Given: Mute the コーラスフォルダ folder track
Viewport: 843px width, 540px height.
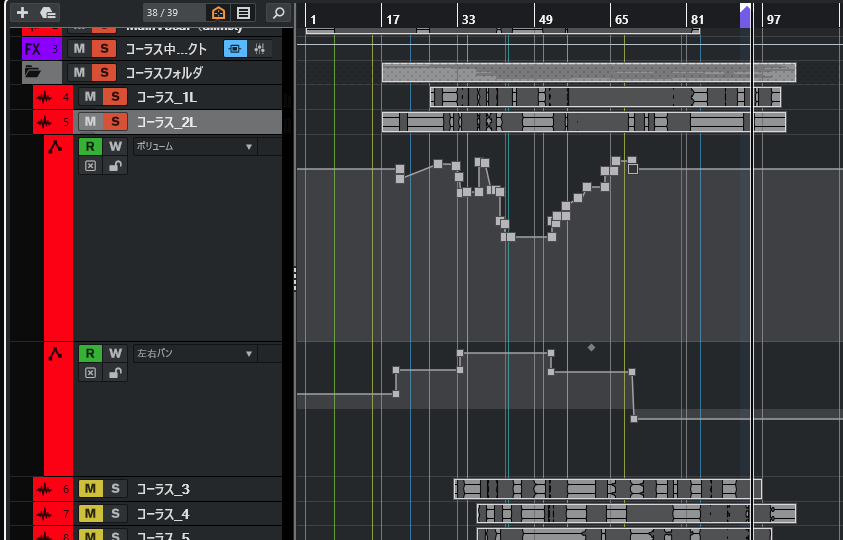Looking at the screenshot, I should pos(80,72).
